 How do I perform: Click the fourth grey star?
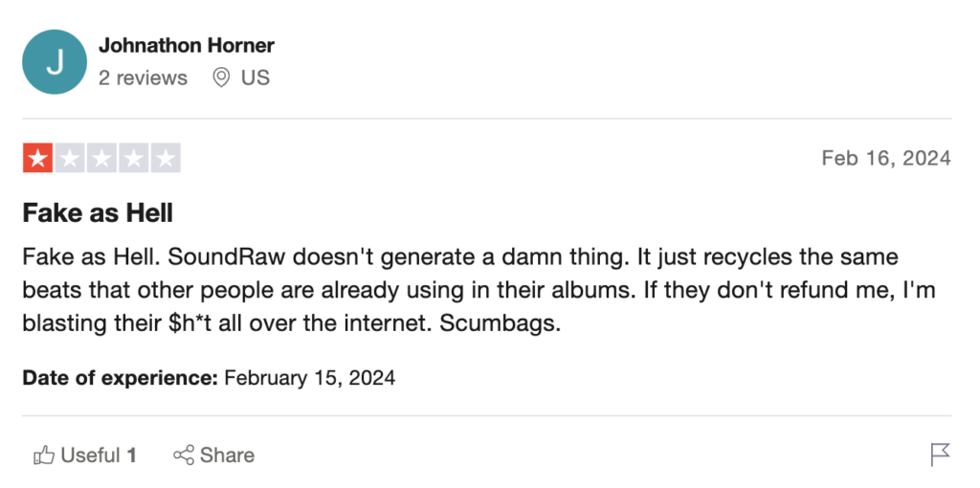[x=133, y=158]
